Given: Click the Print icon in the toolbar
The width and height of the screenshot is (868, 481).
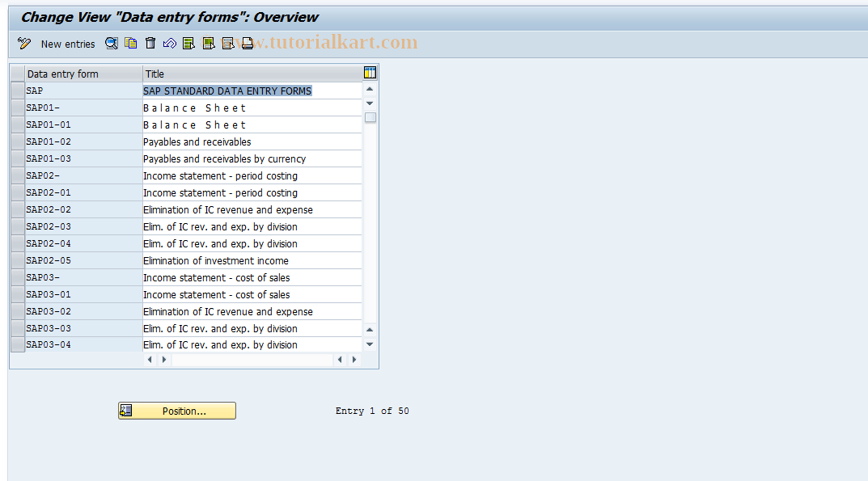Looking at the screenshot, I should point(247,43).
